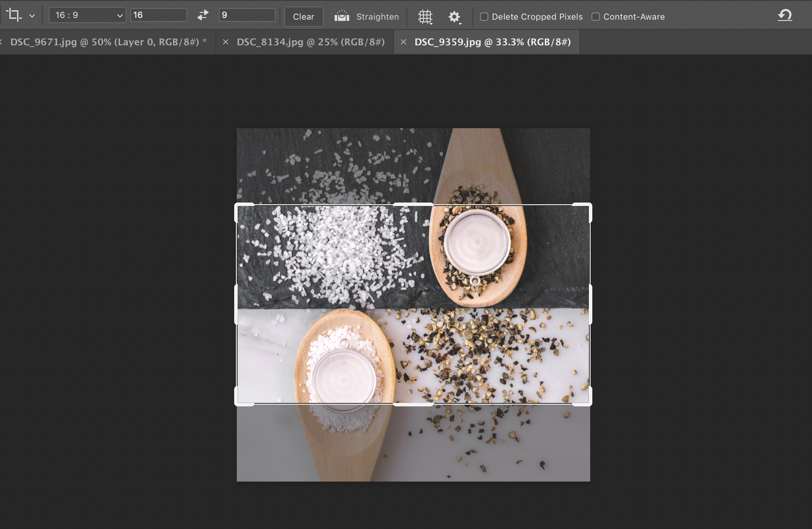Select the Straighten level icon
Image resolution: width=812 pixels, height=529 pixels.
[342, 16]
